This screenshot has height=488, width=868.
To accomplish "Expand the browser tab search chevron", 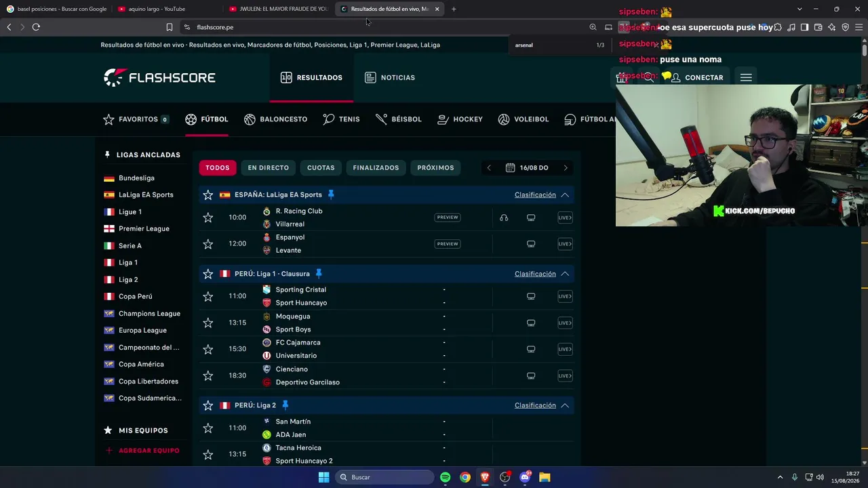I will tap(800, 9).
